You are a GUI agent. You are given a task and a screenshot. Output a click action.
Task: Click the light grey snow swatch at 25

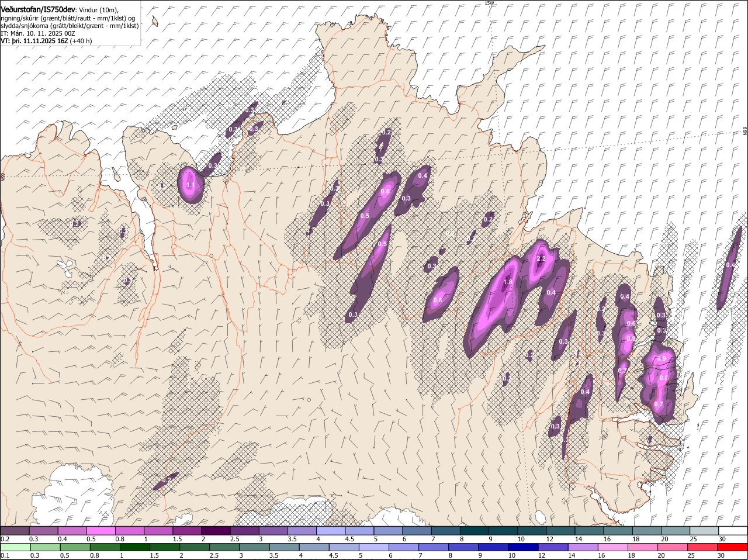point(704,531)
